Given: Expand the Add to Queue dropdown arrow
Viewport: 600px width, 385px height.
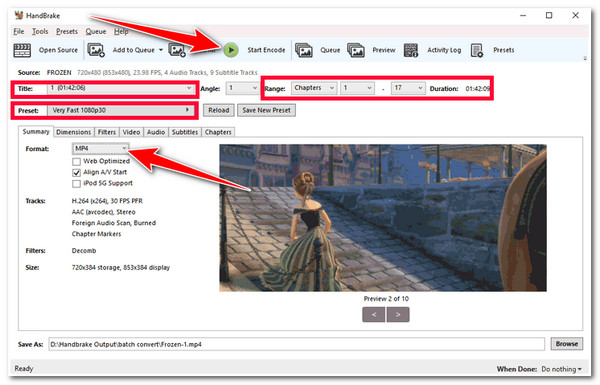Looking at the screenshot, I should click(161, 50).
